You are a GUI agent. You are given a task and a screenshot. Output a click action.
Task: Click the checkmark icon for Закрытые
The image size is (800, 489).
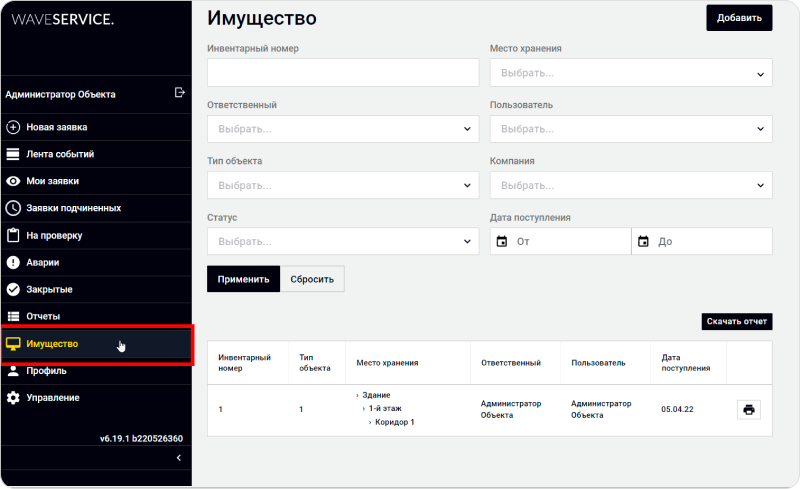point(13,289)
